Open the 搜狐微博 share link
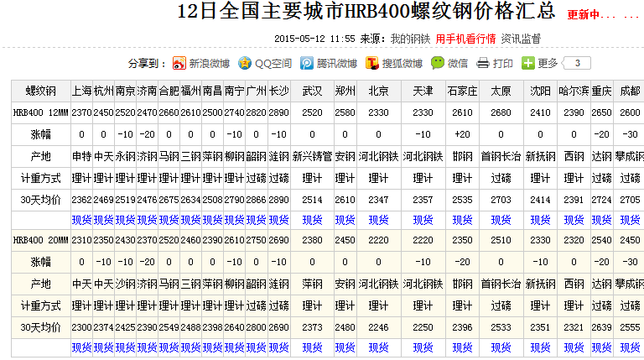 tap(402, 63)
